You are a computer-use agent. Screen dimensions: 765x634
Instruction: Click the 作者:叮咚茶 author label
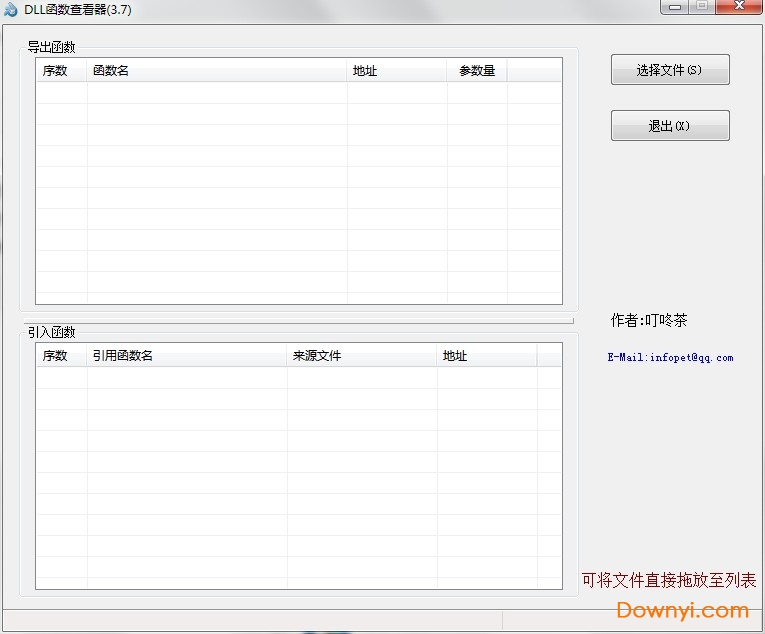[649, 321]
